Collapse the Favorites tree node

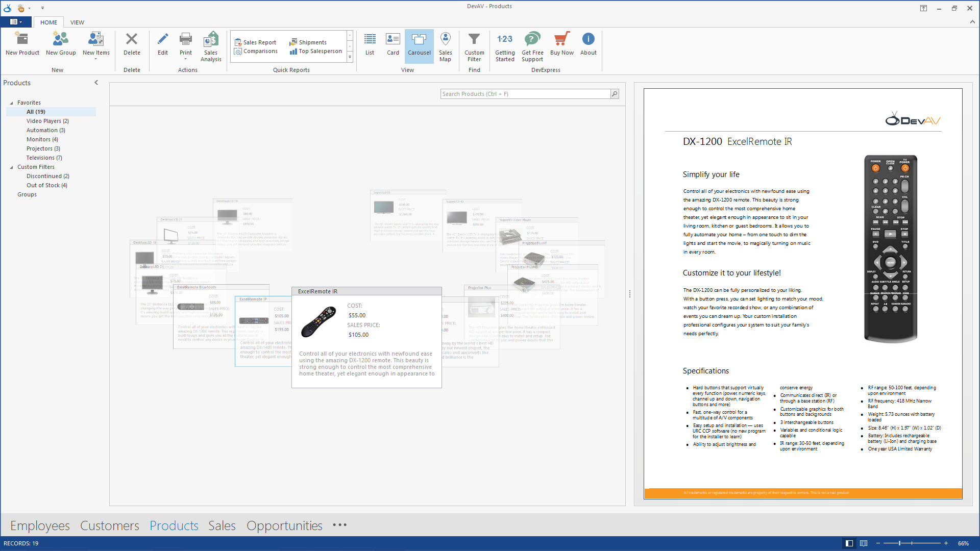point(12,103)
